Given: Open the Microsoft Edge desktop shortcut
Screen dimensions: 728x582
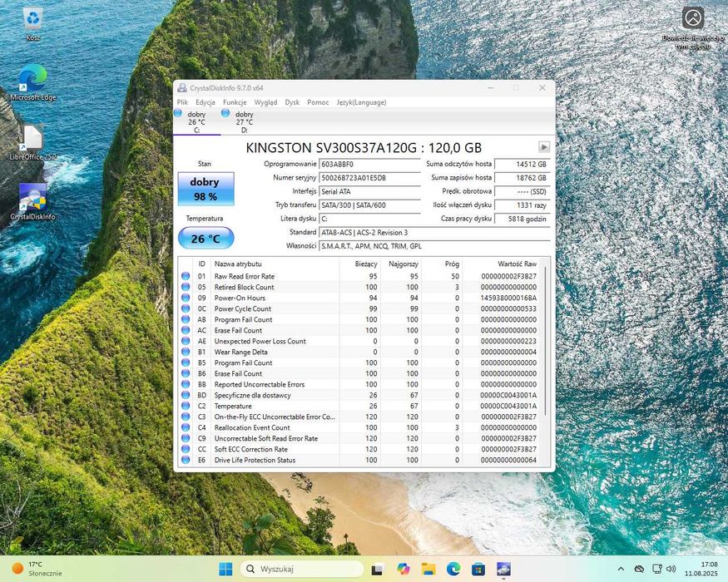Looking at the screenshot, I should coord(33,82).
